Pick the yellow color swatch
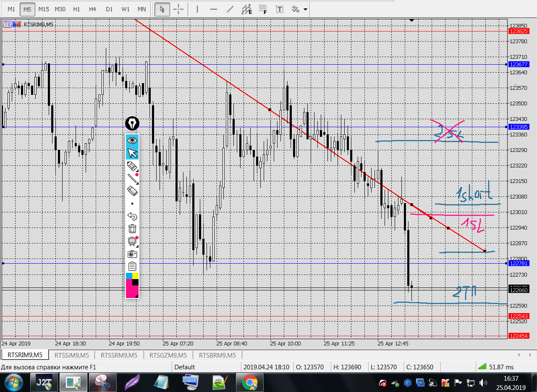Viewport: 537px width, 392px height. [136, 276]
